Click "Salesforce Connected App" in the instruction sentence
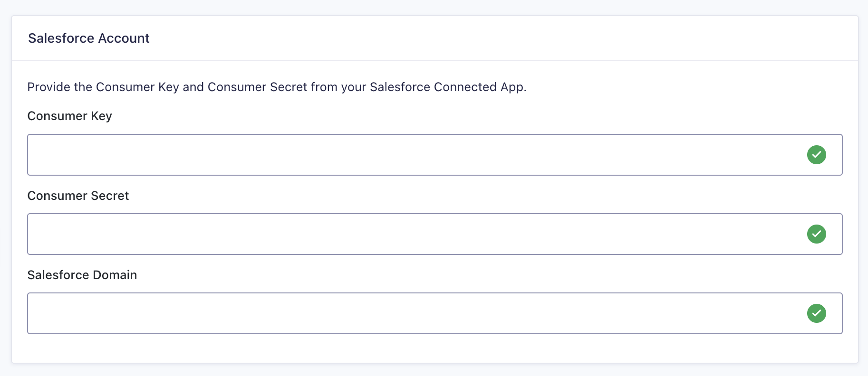 pyautogui.click(x=447, y=87)
